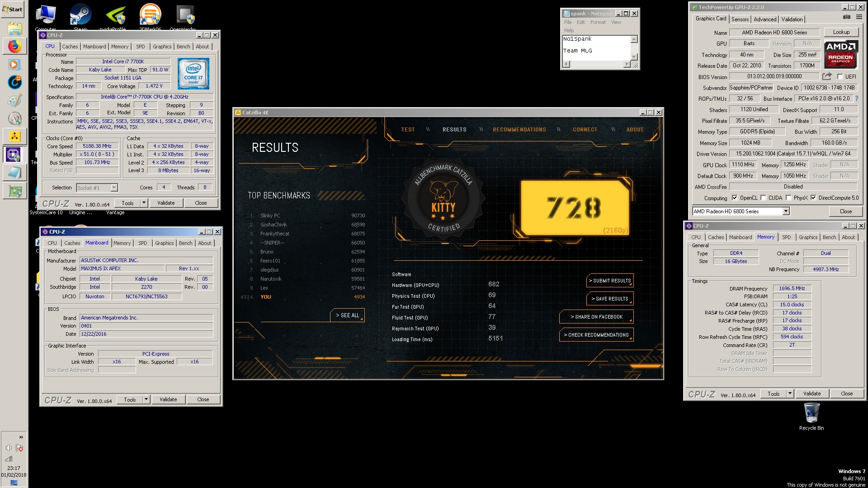Click SHARE ON FACEBOOK button
This screenshot has width=868, height=488.
point(596,317)
